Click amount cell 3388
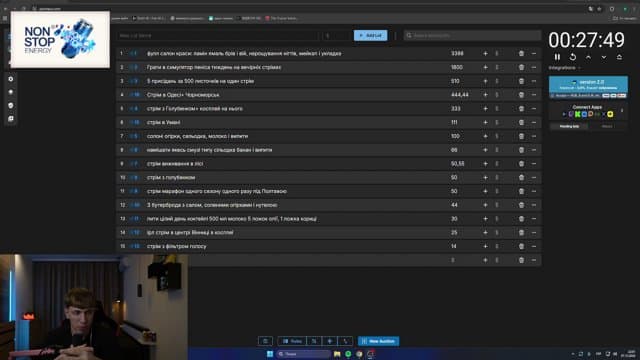The image size is (640, 360). [457, 53]
